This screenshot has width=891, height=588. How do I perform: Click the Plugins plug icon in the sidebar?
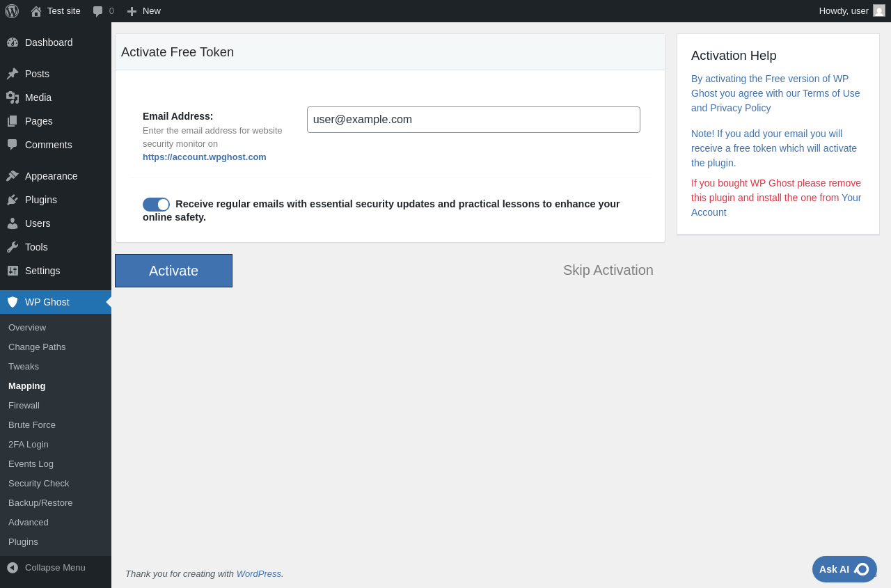13,200
